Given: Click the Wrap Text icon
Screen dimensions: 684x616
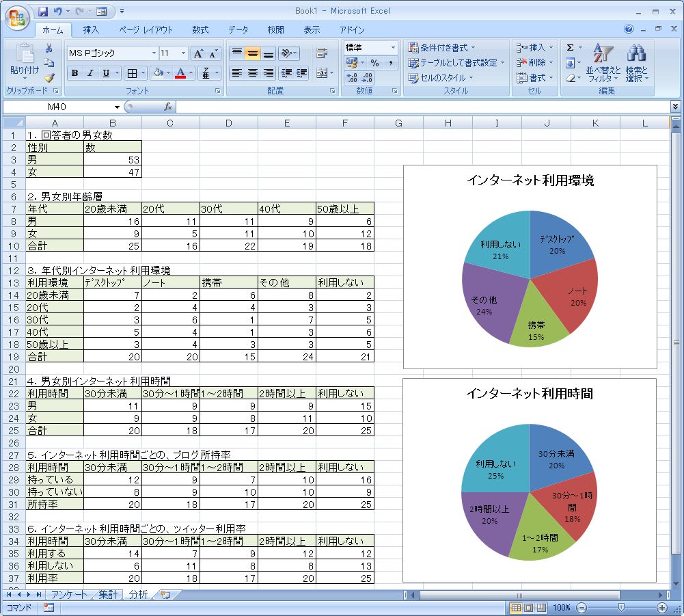Looking at the screenshot, I should [321, 53].
